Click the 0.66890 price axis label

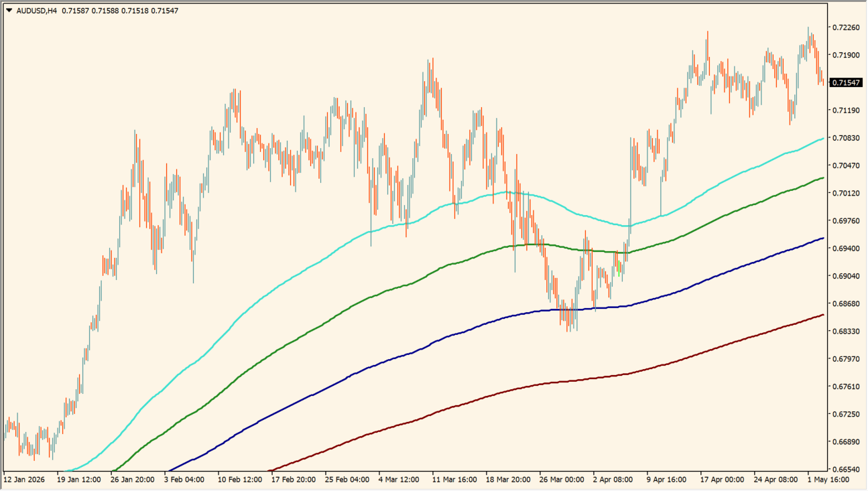coord(846,442)
